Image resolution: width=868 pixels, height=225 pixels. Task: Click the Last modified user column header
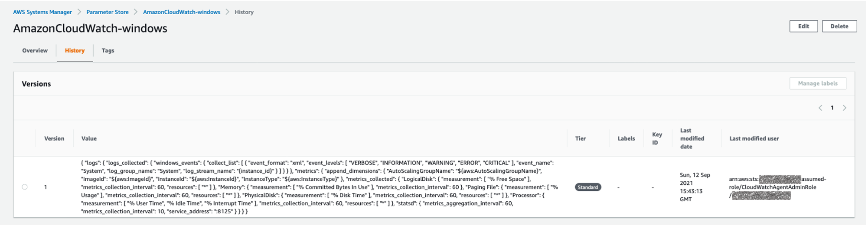click(754, 138)
